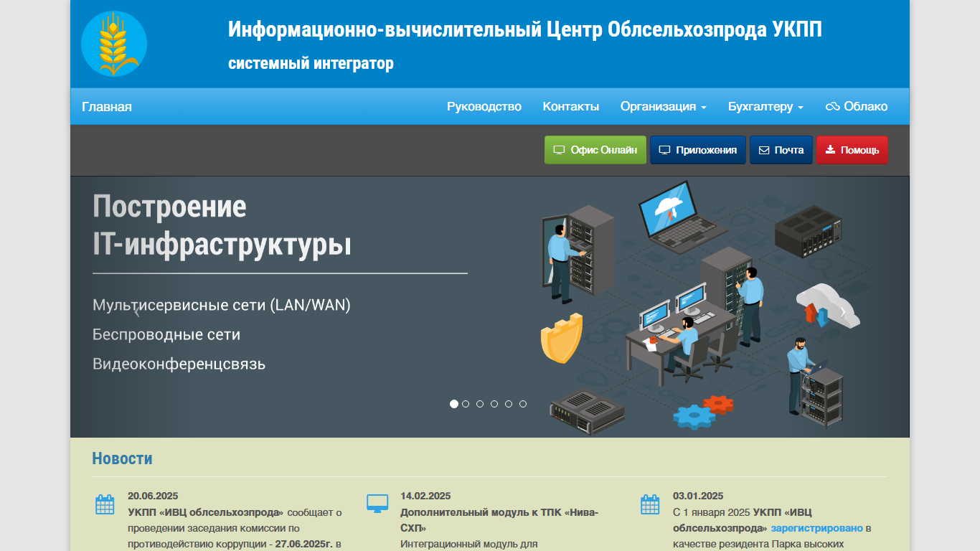
Task: Click the red Помощь button
Action: point(852,150)
